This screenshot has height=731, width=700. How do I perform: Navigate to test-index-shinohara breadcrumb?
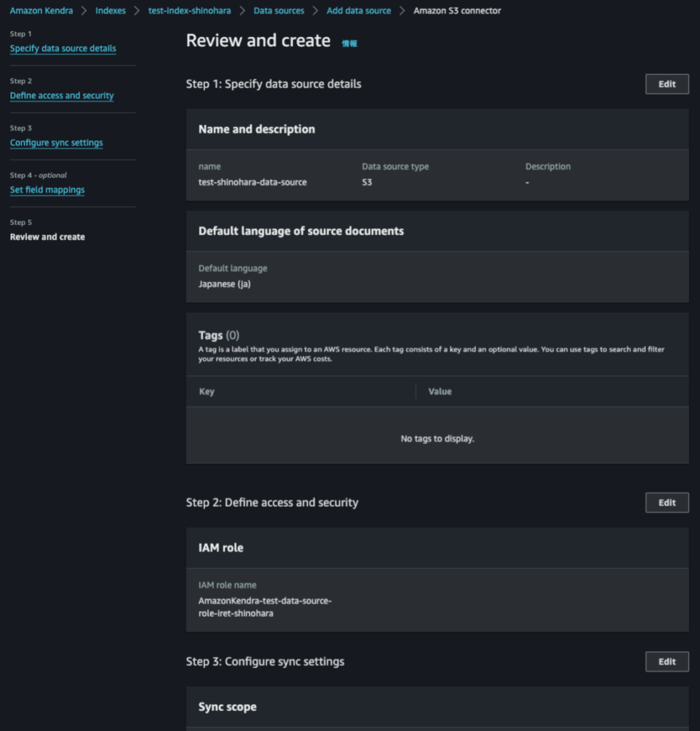click(x=189, y=11)
